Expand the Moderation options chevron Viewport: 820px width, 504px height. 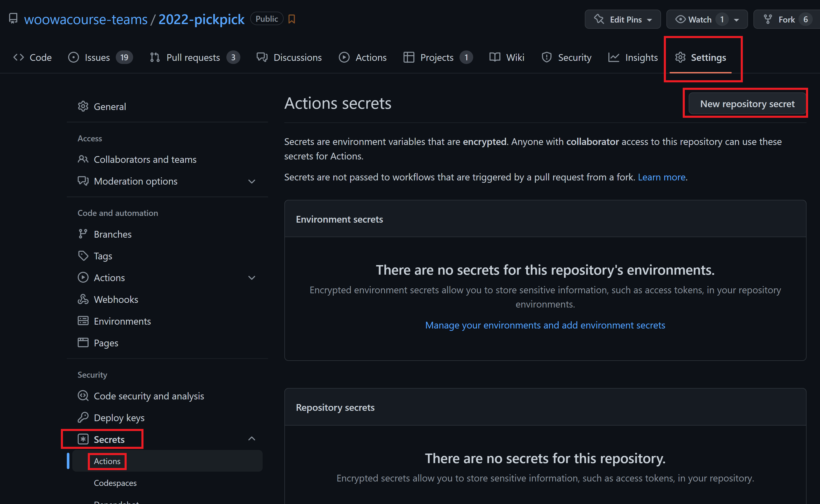tap(252, 181)
